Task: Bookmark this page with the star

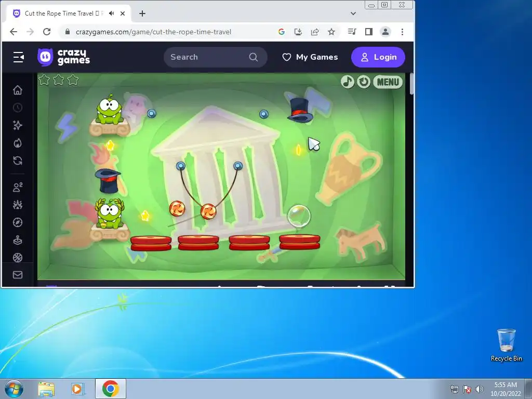Action: point(331,32)
